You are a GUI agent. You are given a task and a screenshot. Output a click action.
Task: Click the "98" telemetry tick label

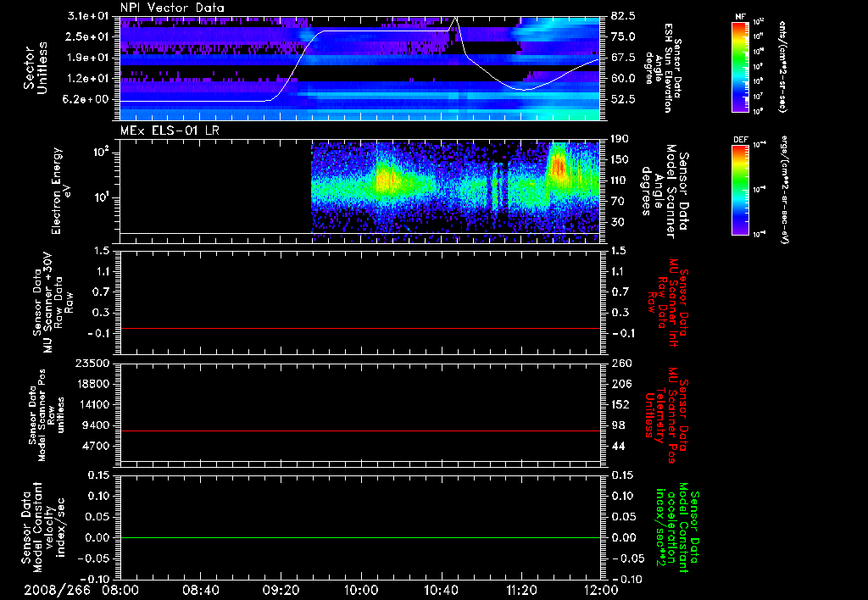click(x=617, y=425)
